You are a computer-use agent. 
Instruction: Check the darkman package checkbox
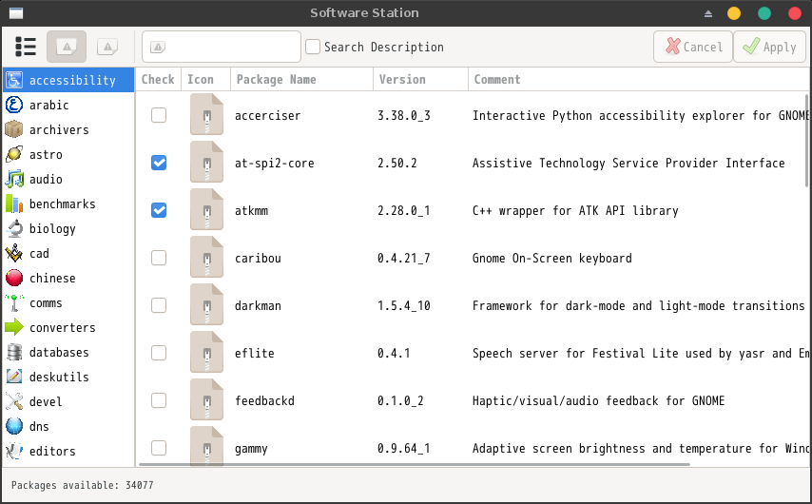[159, 305]
